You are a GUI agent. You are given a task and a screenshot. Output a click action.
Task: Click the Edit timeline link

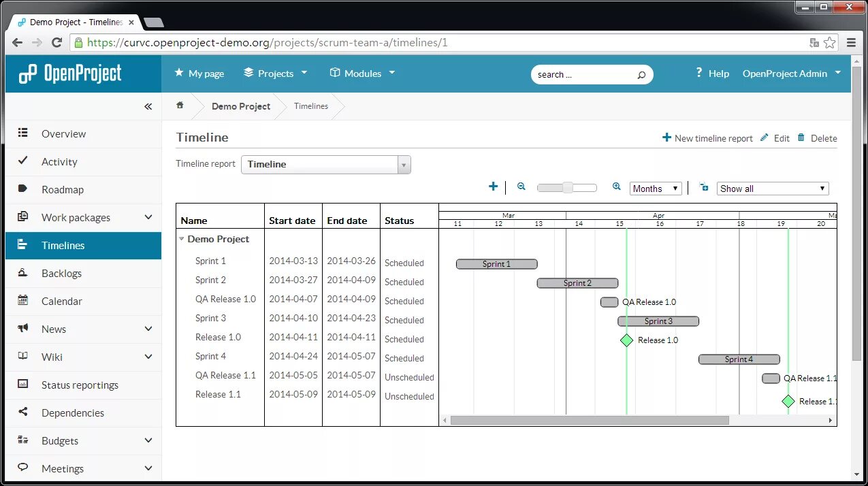click(775, 137)
